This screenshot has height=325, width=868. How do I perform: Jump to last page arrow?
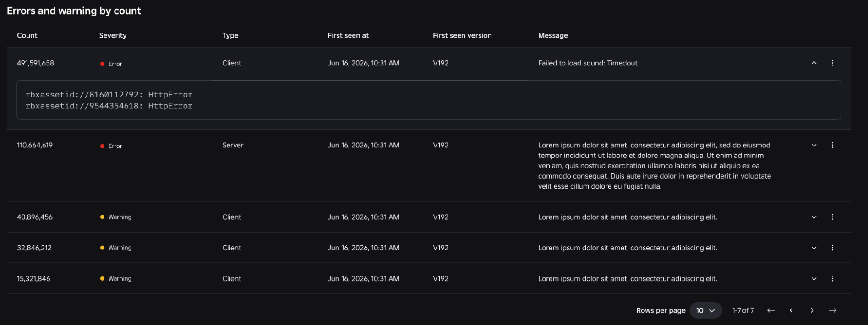pyautogui.click(x=832, y=310)
